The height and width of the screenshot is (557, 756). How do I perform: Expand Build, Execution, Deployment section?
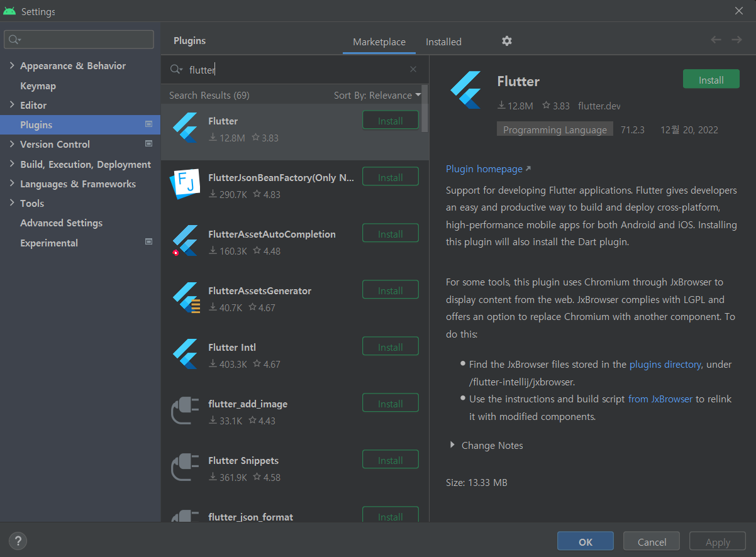click(12, 164)
